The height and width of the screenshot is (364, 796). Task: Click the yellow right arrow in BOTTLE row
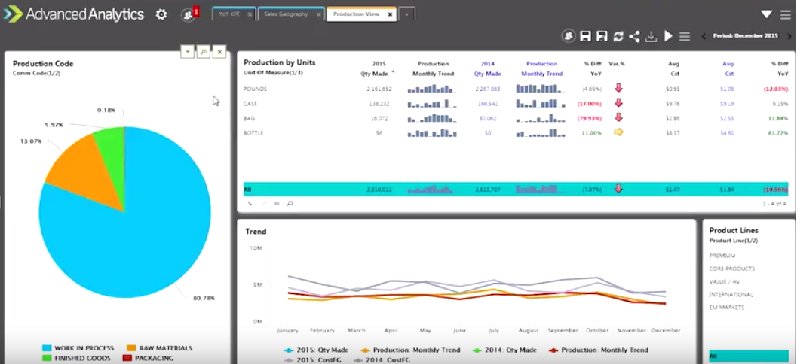[x=618, y=132]
